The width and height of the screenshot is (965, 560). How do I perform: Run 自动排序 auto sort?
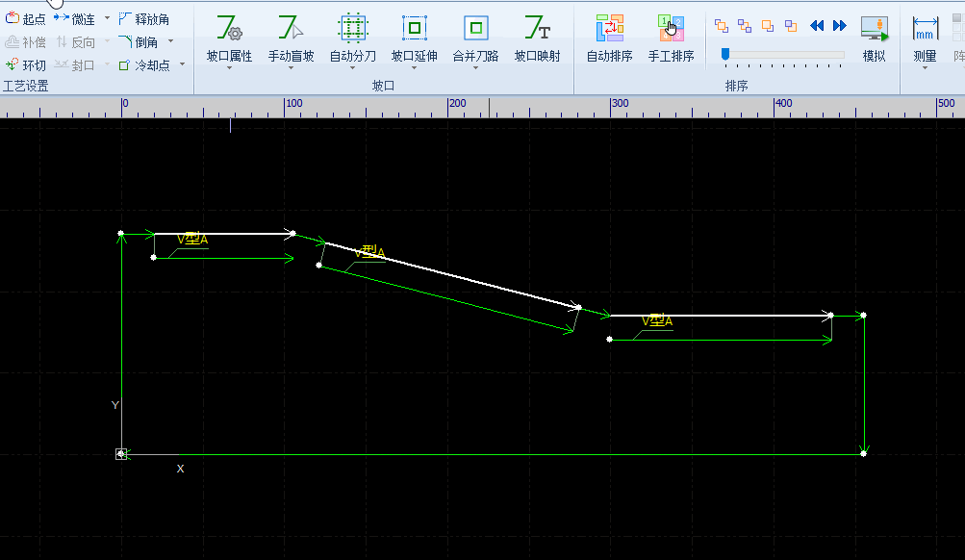[609, 38]
